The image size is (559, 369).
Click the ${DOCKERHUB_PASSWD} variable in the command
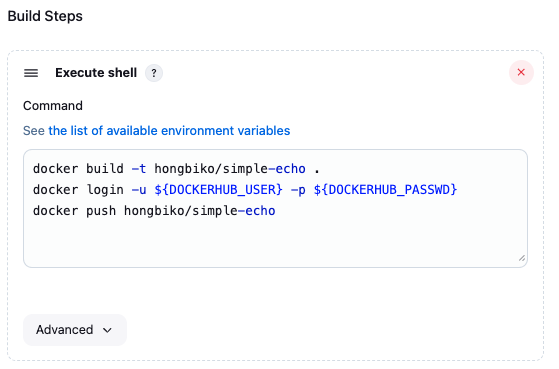(x=385, y=190)
